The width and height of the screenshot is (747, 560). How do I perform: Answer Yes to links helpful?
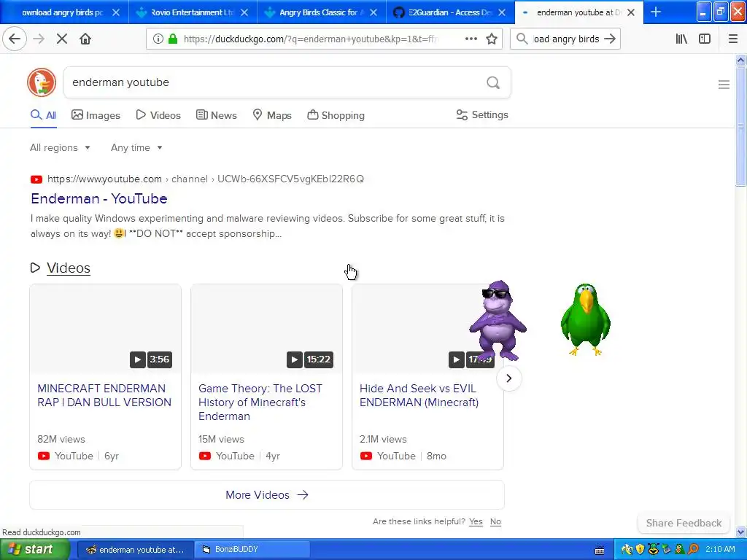476,521
